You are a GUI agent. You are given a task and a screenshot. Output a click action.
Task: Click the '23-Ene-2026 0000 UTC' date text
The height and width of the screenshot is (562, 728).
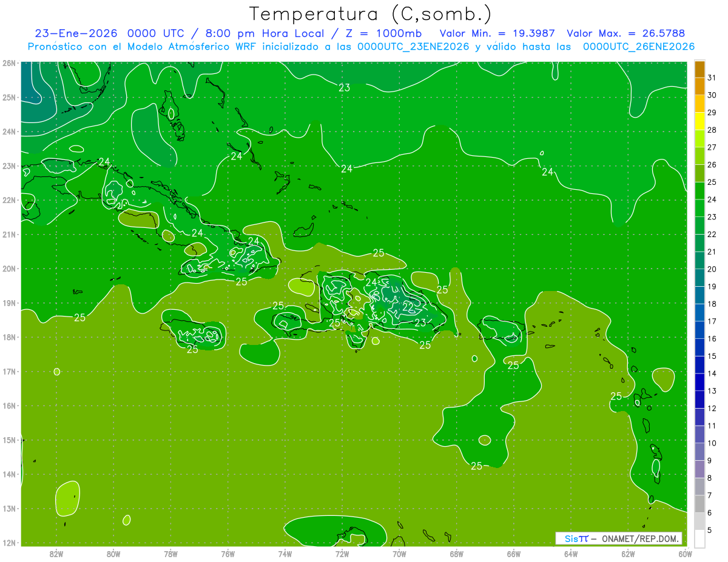pos(110,33)
